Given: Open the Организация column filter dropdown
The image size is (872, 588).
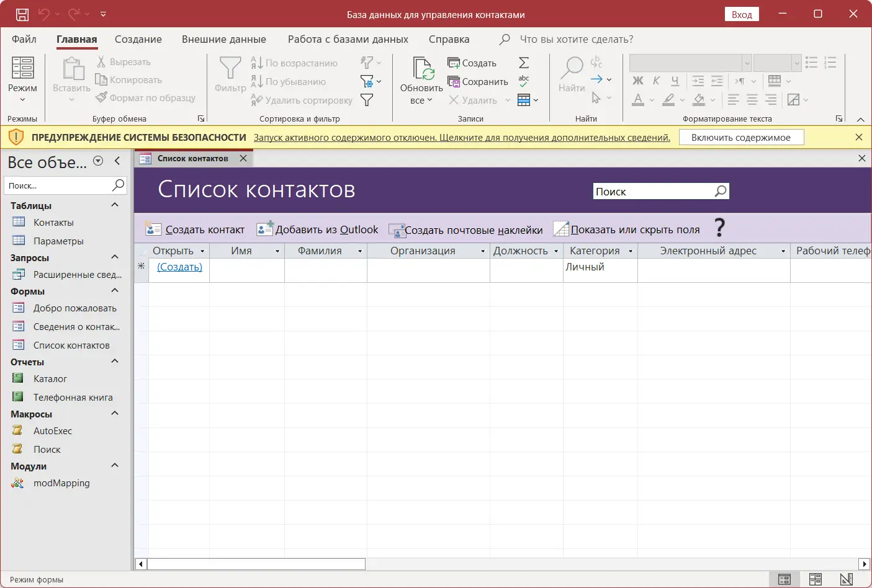Looking at the screenshot, I should click(483, 251).
